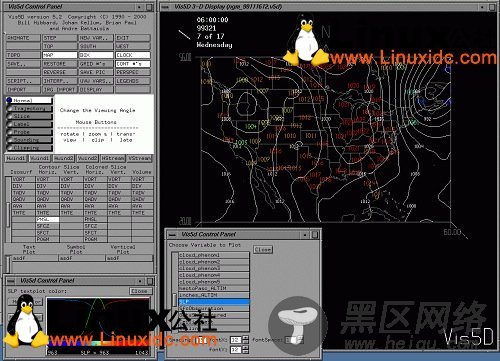This screenshot has height=361, width=500.
Task: Select inches_ALTIM in variable list
Action: click(x=214, y=295)
